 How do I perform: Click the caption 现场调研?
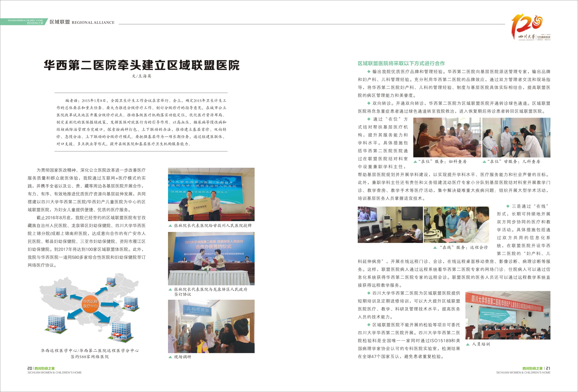[182, 357]
